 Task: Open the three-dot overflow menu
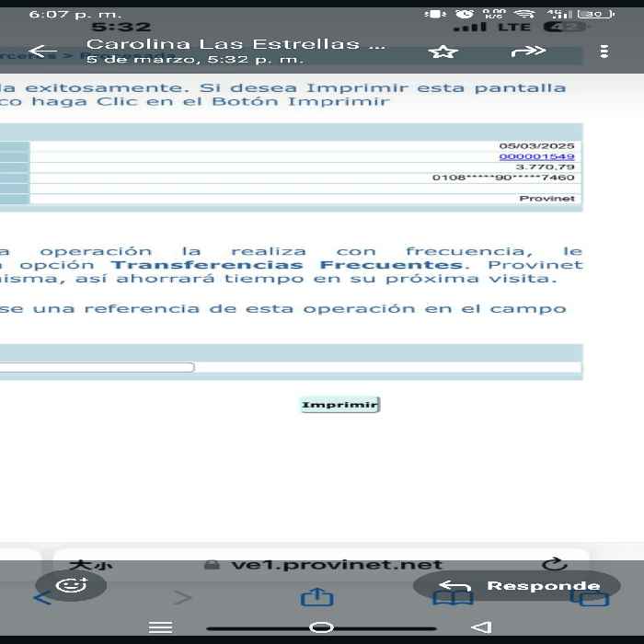604,52
